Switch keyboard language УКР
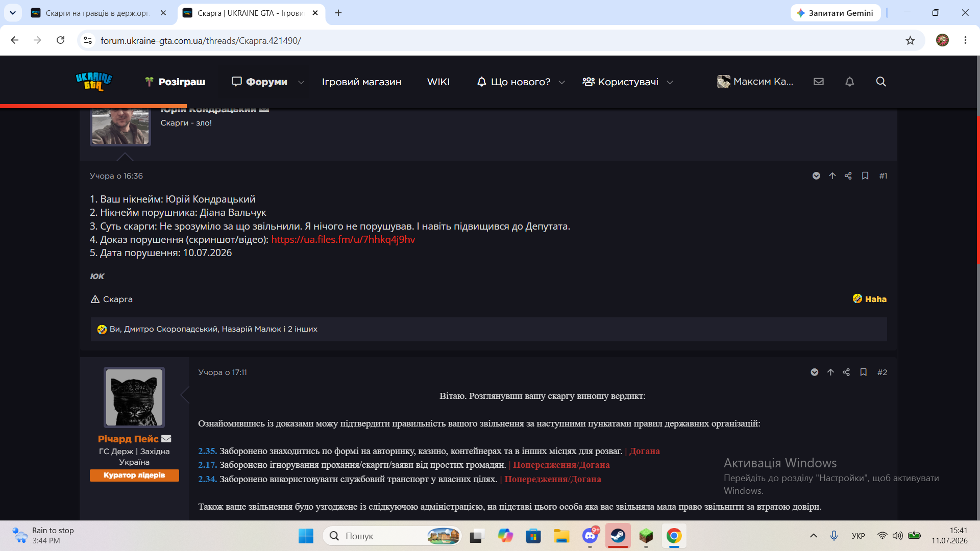 pos(859,536)
